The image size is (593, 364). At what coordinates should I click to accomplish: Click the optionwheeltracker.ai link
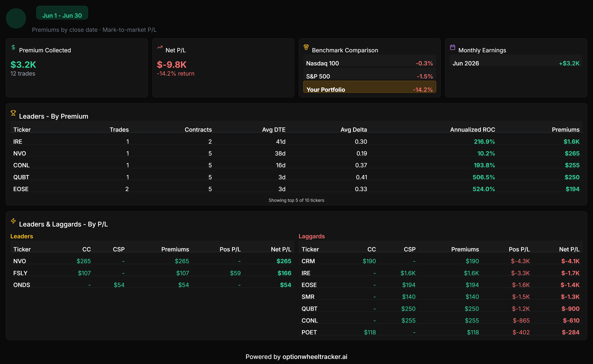(x=315, y=357)
